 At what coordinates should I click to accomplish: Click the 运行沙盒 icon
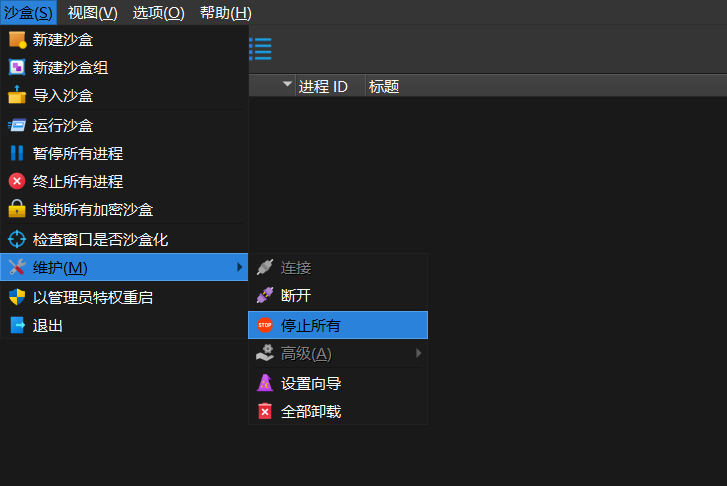17,125
